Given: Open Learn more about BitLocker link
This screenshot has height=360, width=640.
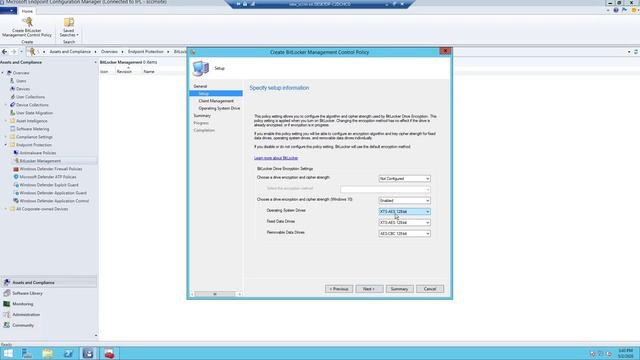Looking at the screenshot, I should pyautogui.click(x=276, y=158).
